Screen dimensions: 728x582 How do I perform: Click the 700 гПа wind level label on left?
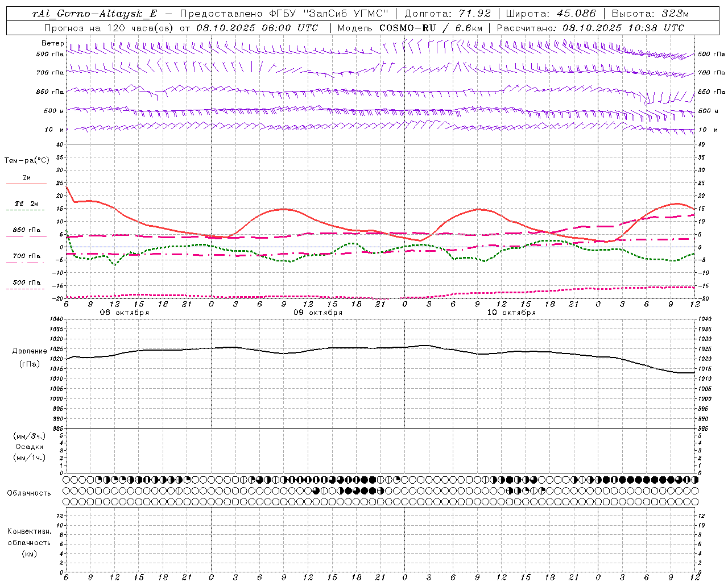pyautogui.click(x=50, y=73)
